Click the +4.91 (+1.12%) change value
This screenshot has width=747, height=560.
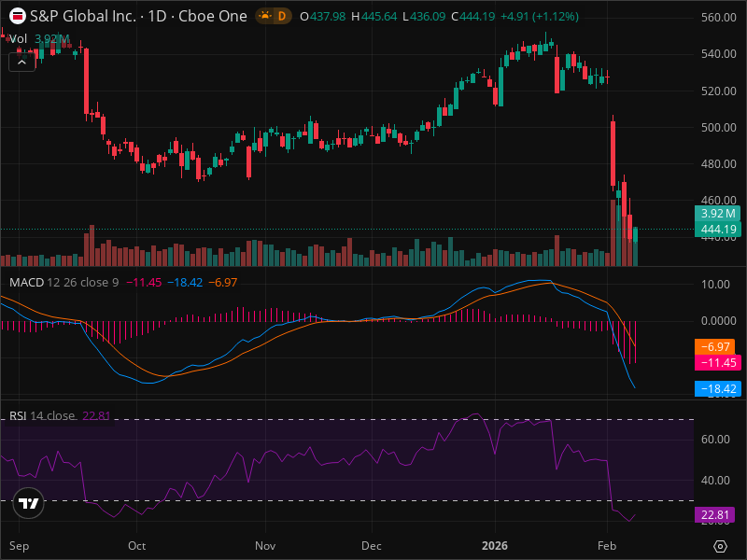(540, 17)
